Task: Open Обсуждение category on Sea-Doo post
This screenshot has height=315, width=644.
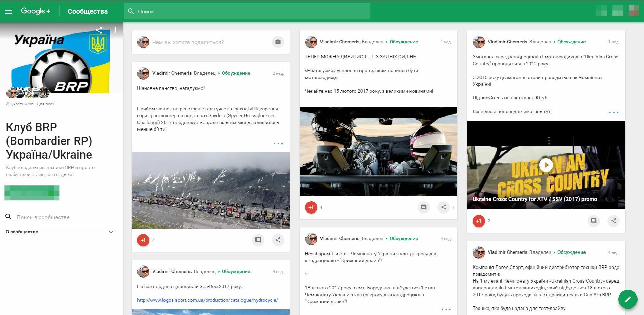Action: coord(236,272)
